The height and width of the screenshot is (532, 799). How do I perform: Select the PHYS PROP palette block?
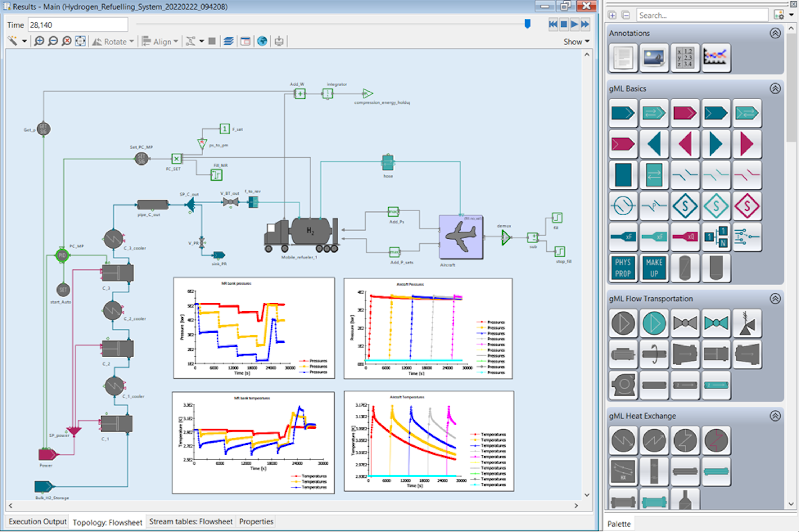[623, 268]
